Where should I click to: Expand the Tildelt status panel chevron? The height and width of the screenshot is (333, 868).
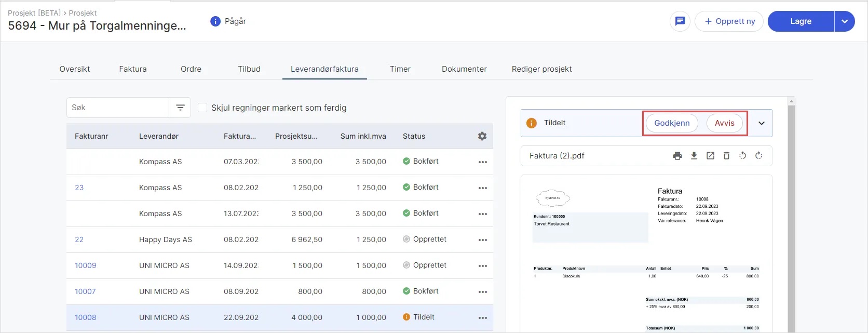[x=762, y=123]
